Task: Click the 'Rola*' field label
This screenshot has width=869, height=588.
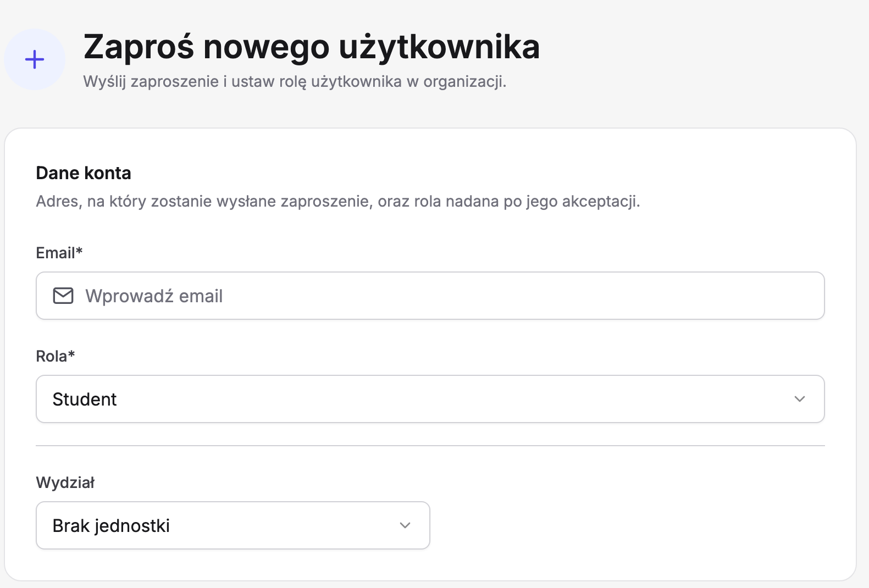Action: pos(56,356)
